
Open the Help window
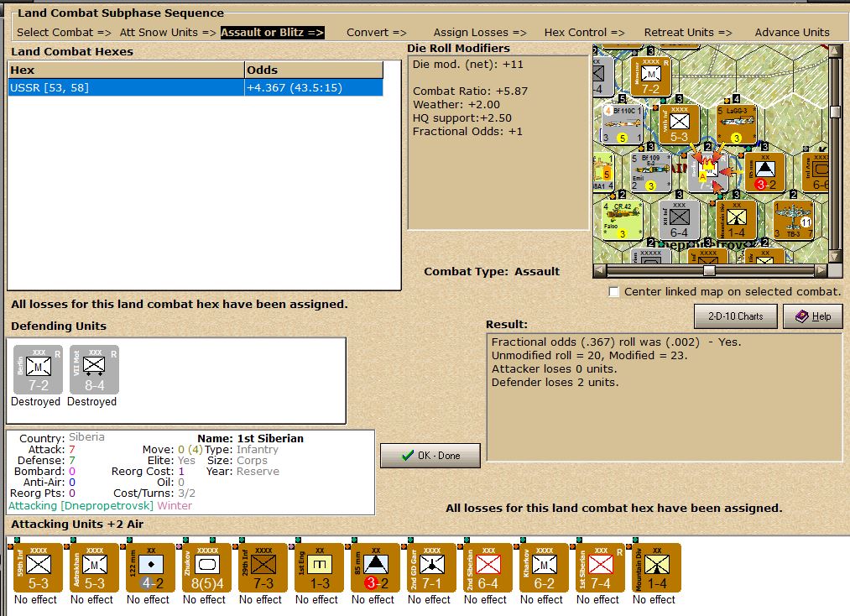[x=812, y=316]
